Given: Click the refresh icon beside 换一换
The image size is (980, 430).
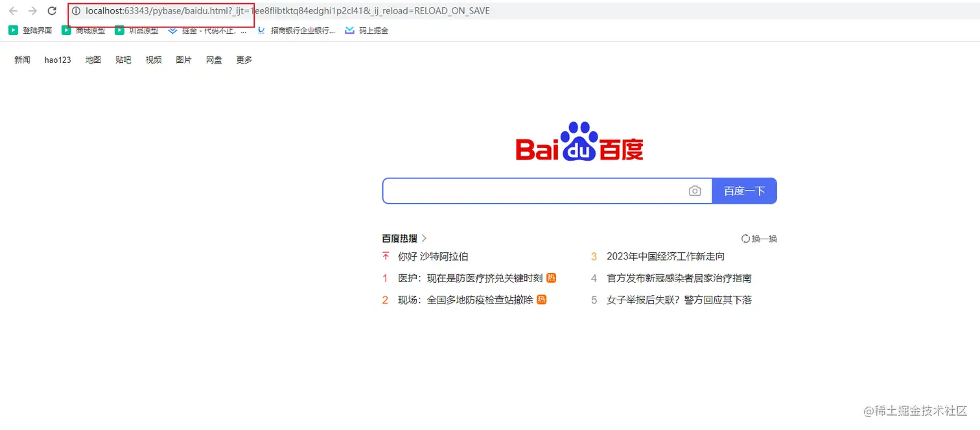Looking at the screenshot, I should (x=745, y=239).
